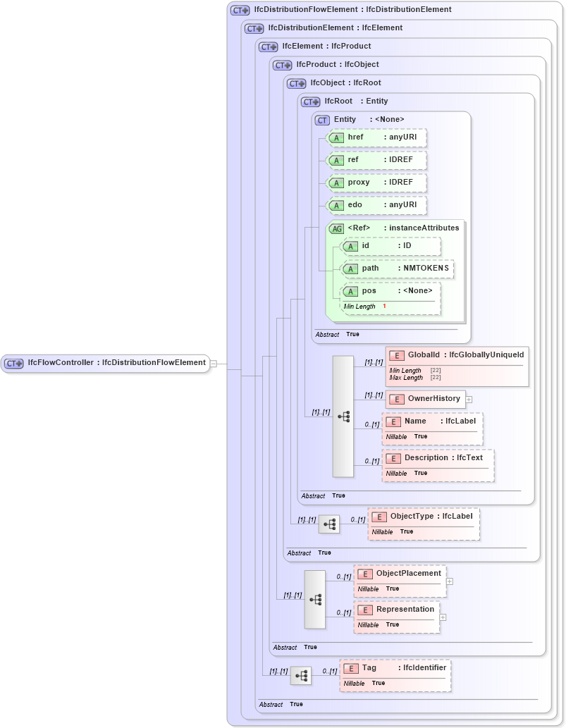The image size is (566, 728).
Task: Select the A attribute icon beside proxy
Action: tap(338, 183)
